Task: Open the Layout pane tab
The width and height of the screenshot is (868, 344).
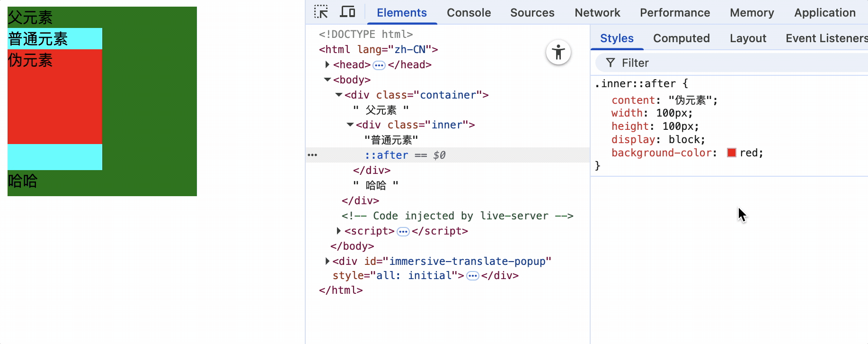Action: 748,38
